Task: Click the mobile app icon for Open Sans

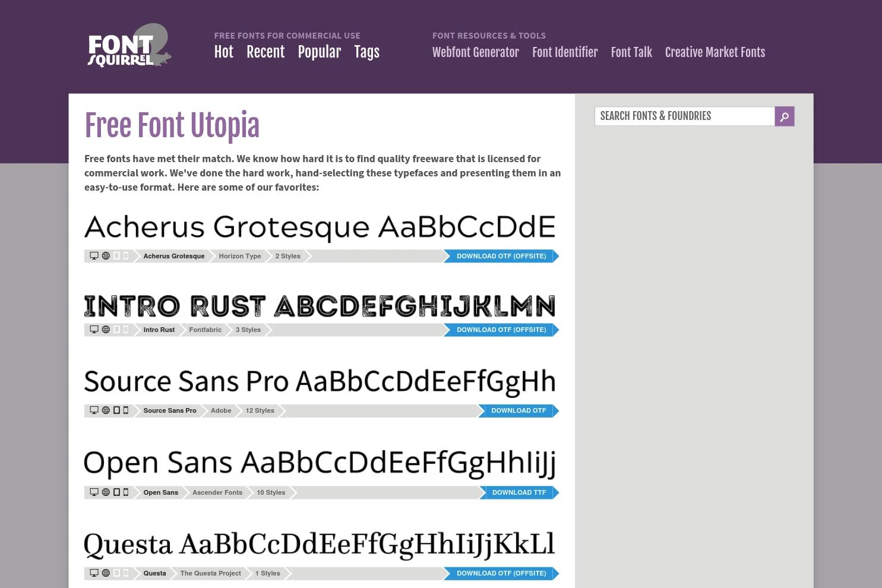Action: [x=125, y=492]
